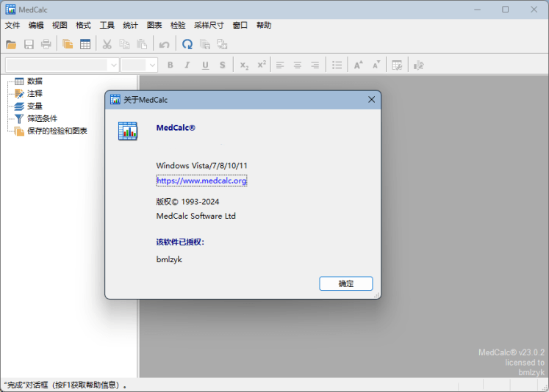Screen dimensions: 549x392
Task: Toggle Subscript formatting
Action: [244, 65]
